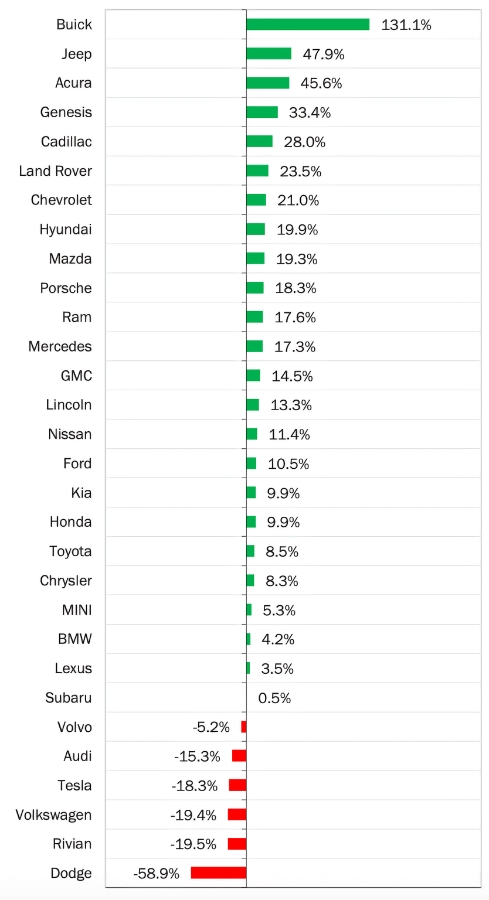Click the Rivian red bar

point(237,844)
